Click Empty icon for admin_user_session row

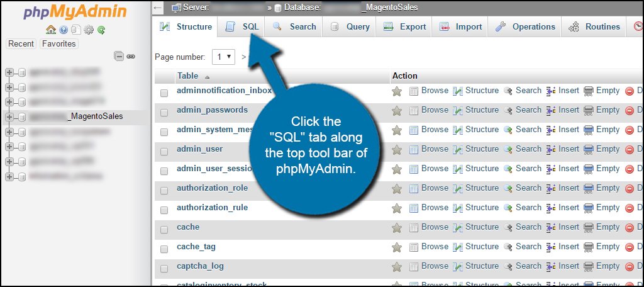point(589,169)
